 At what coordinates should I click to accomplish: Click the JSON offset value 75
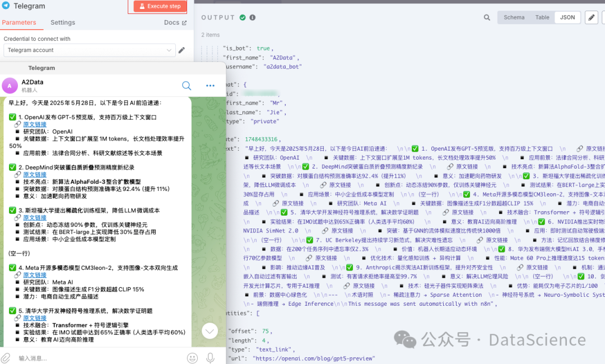click(x=266, y=331)
